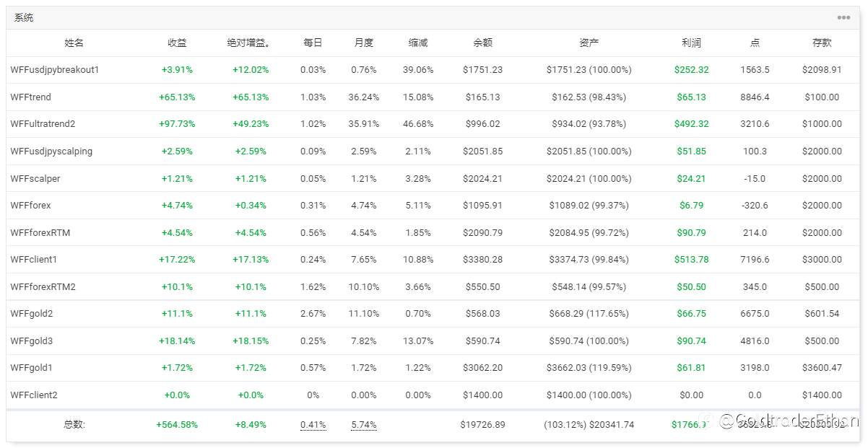Sort by 存款 column header
Viewport: 868px width, 448px height.
(822, 43)
